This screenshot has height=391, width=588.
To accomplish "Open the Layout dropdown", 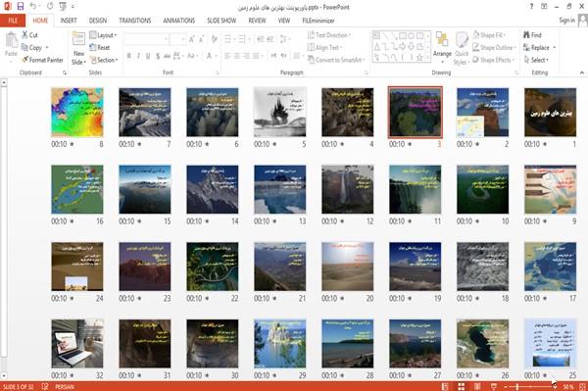I will pyautogui.click(x=104, y=35).
